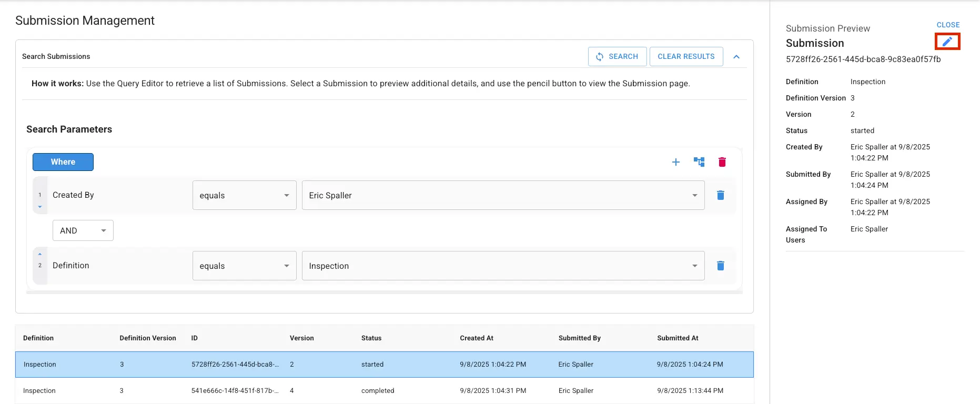Open the Inspection value dropdown
The height and width of the screenshot is (404, 980).
click(503, 266)
